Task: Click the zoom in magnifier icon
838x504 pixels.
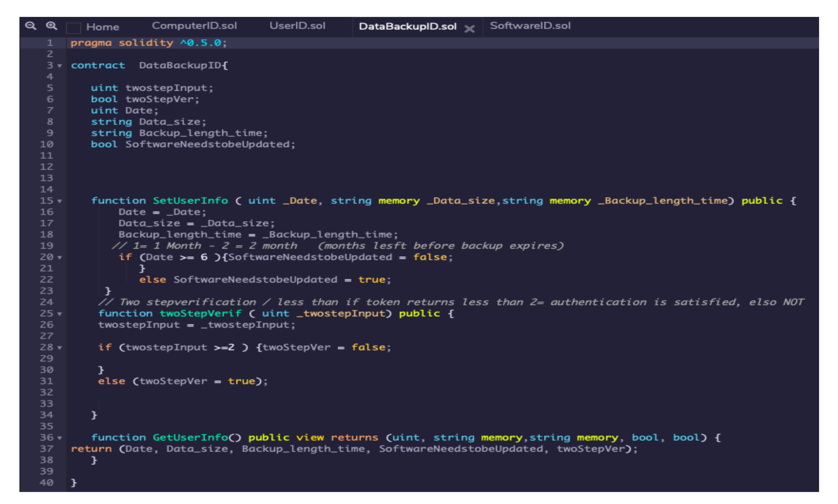Action: 51,26
